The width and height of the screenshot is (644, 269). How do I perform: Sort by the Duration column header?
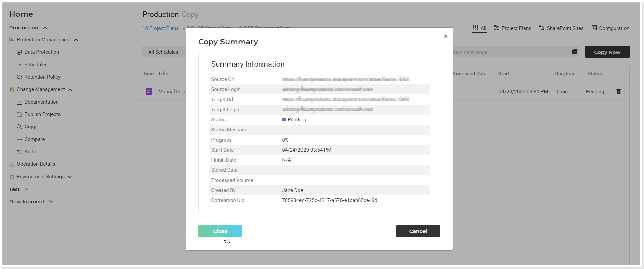coord(565,74)
